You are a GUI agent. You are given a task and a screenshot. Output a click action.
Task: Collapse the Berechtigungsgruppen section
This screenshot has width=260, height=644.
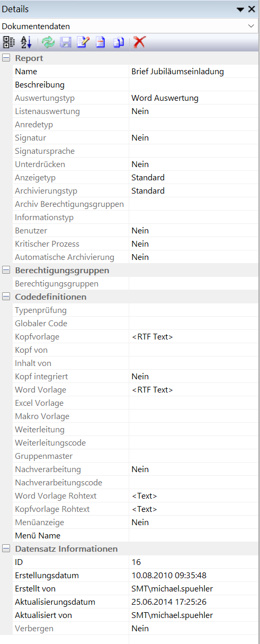click(6, 270)
